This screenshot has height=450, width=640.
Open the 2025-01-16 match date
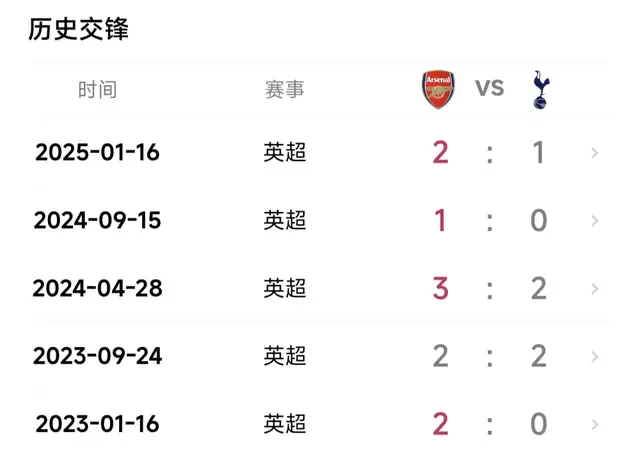[97, 153]
